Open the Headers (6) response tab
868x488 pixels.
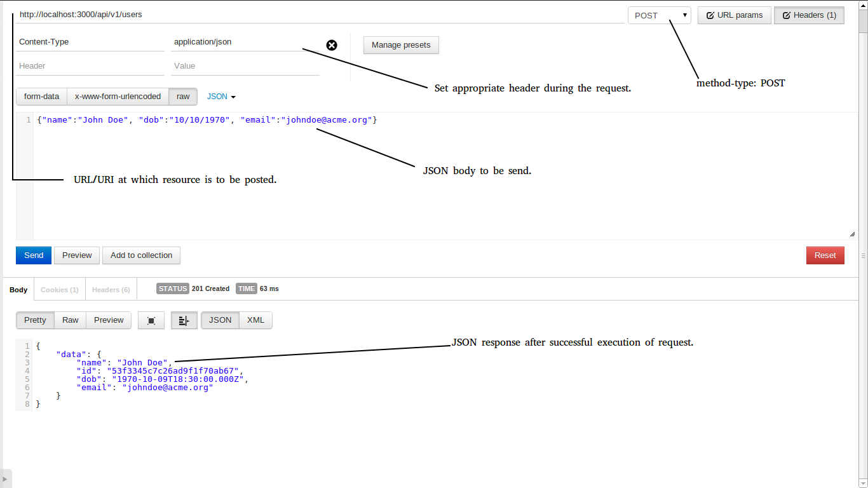111,290
